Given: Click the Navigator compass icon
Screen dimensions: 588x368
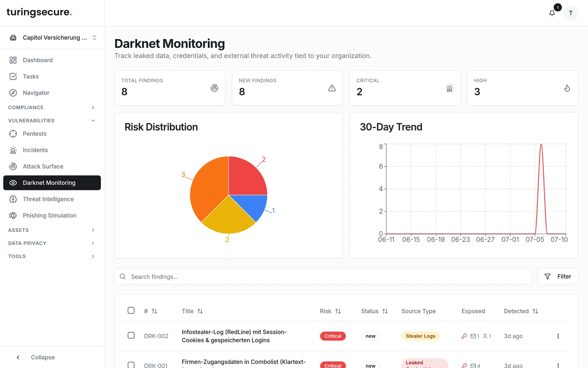Looking at the screenshot, I should (13, 93).
